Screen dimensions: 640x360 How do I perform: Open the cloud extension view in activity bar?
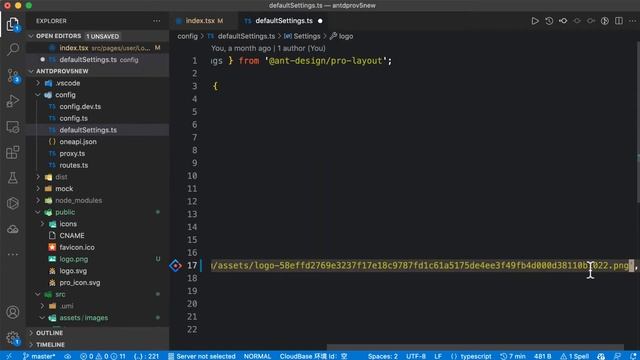13,229
